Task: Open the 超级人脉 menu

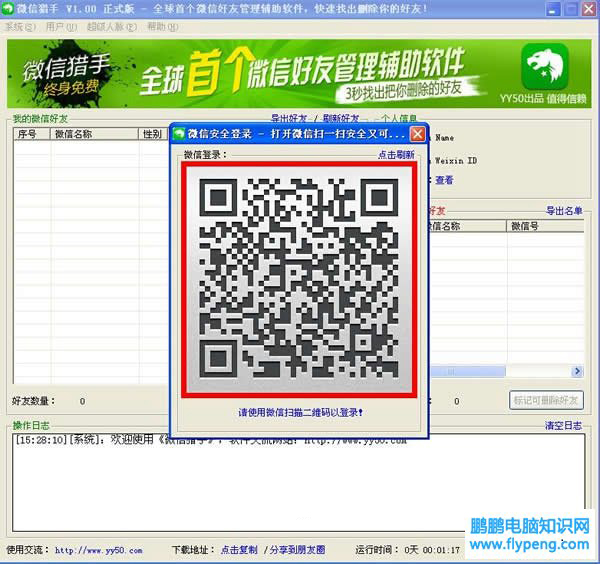Action: click(112, 27)
